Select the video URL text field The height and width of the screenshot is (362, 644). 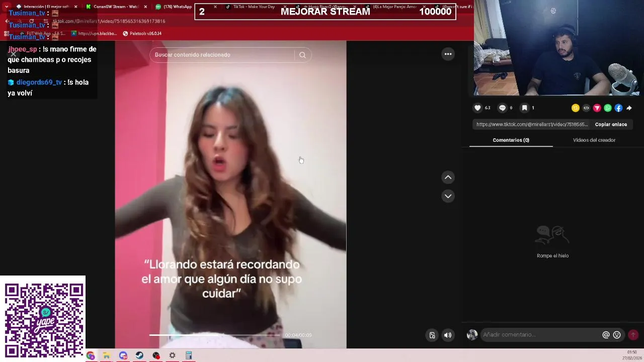(x=531, y=124)
